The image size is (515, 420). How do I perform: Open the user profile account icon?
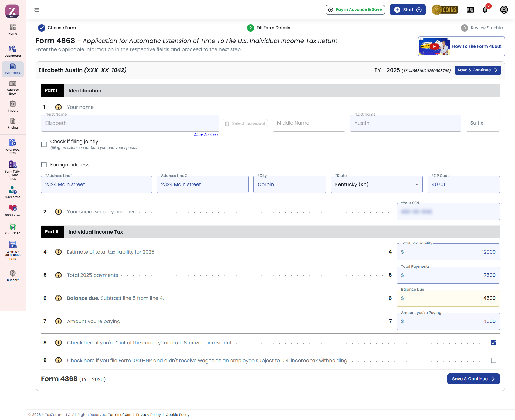point(504,10)
